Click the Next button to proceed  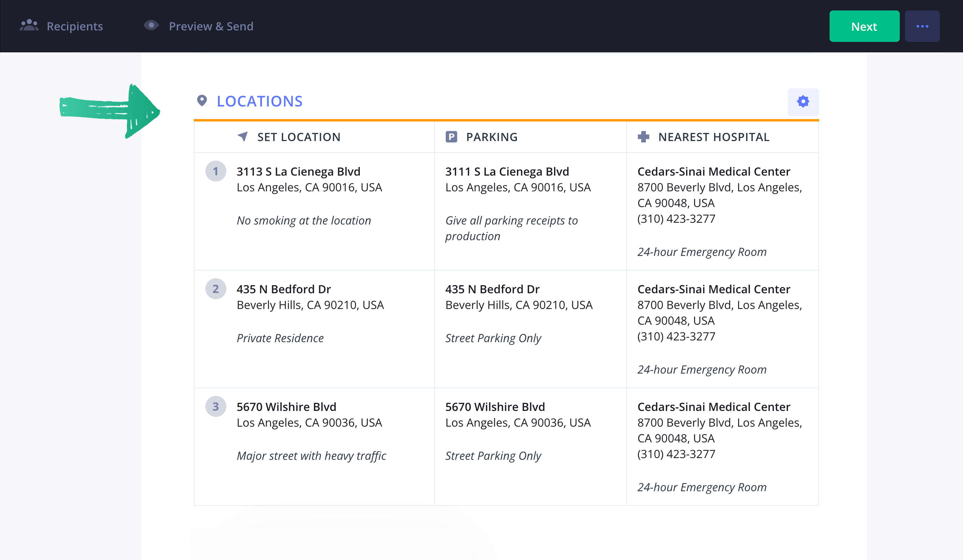pyautogui.click(x=864, y=26)
